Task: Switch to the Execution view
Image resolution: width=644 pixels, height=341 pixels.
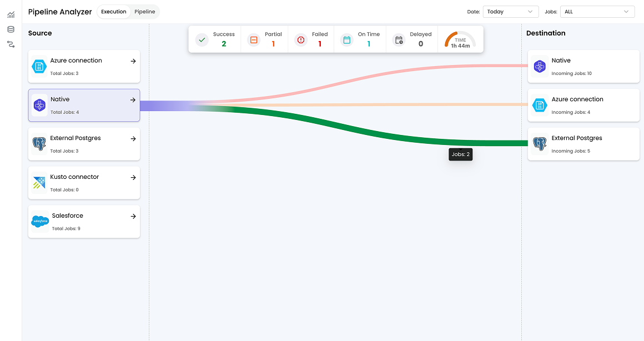Action: [x=113, y=12]
